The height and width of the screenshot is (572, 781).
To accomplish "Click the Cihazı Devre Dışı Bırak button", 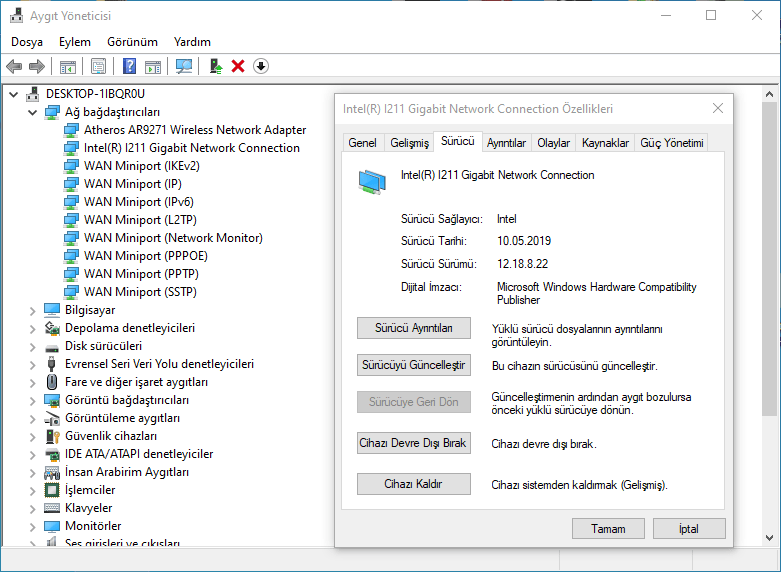I will 414,443.
